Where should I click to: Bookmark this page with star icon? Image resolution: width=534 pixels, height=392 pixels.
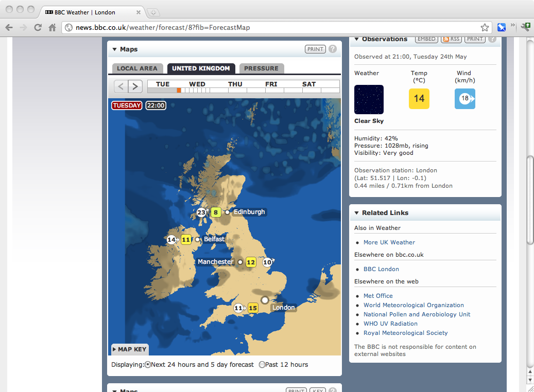[x=485, y=28]
